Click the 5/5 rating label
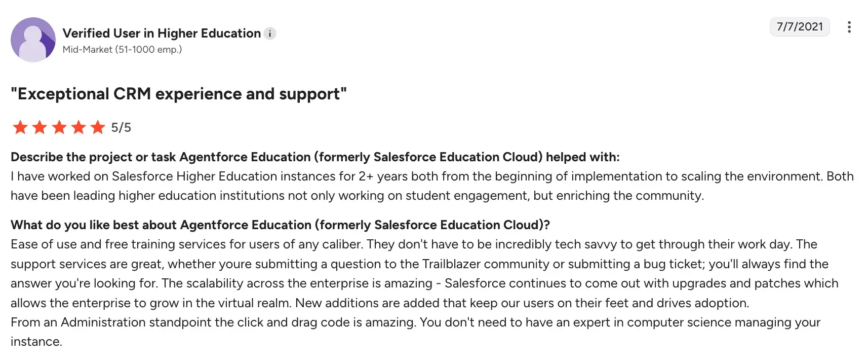The image size is (868, 363). click(x=121, y=128)
